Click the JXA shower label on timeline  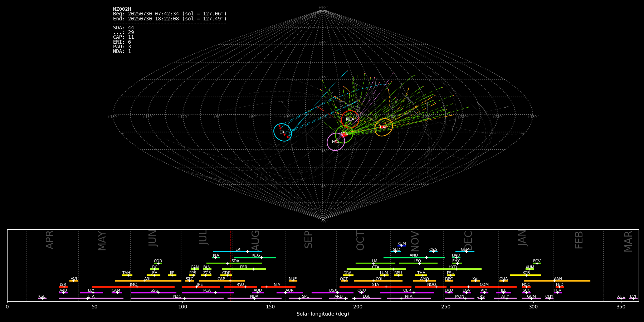click(x=216, y=255)
